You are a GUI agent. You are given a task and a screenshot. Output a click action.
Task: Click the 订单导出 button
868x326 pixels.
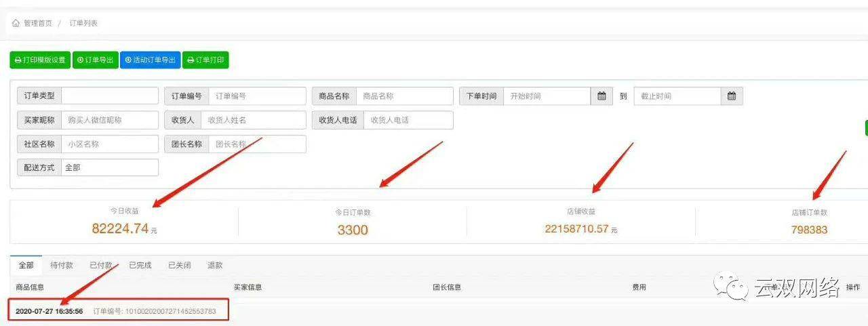(96, 60)
